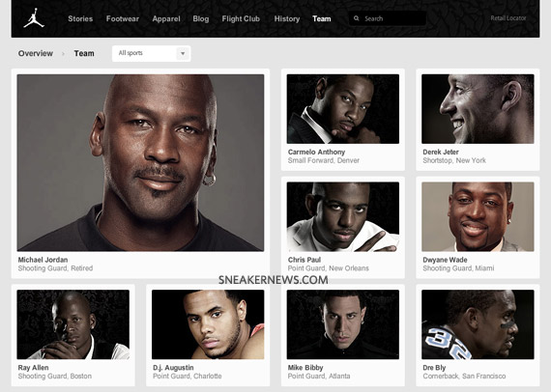Viewport: 551px width, 392px height.
Task: Select Dre Bly's jersey photo
Action: [478, 324]
